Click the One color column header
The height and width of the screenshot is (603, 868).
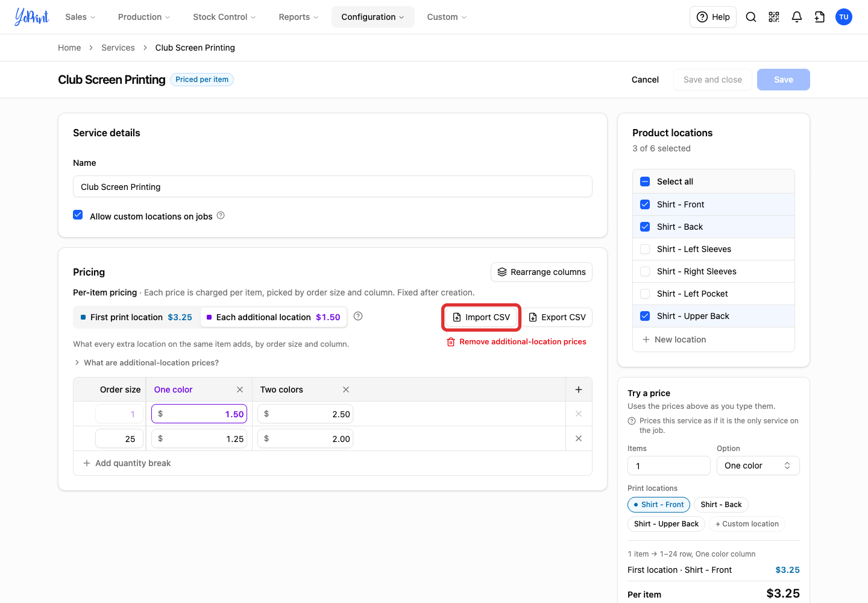point(174,390)
